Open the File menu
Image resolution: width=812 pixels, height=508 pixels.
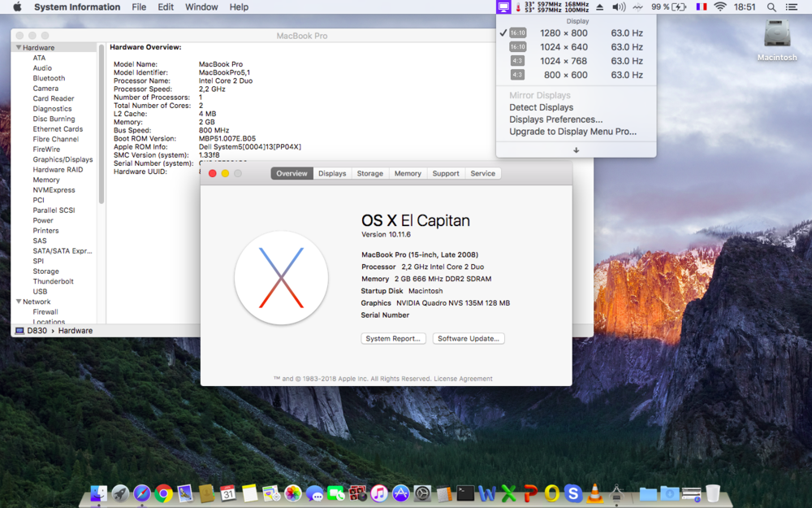click(139, 7)
